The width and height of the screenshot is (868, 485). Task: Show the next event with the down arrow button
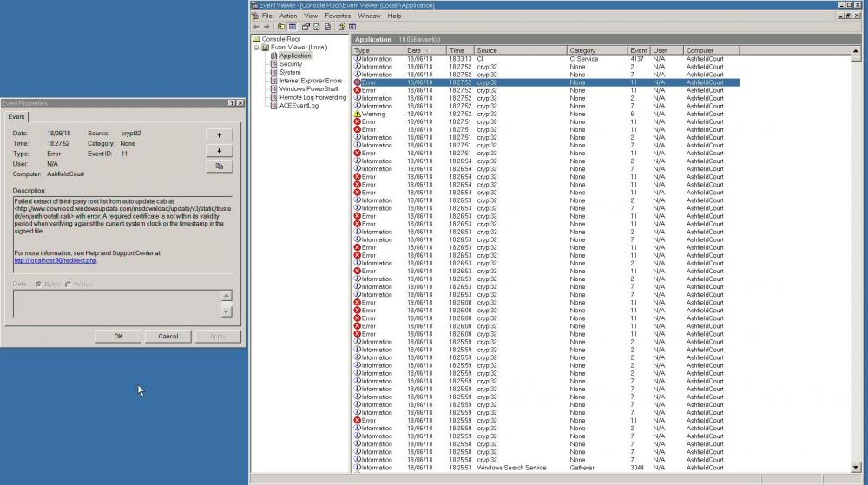(219, 150)
